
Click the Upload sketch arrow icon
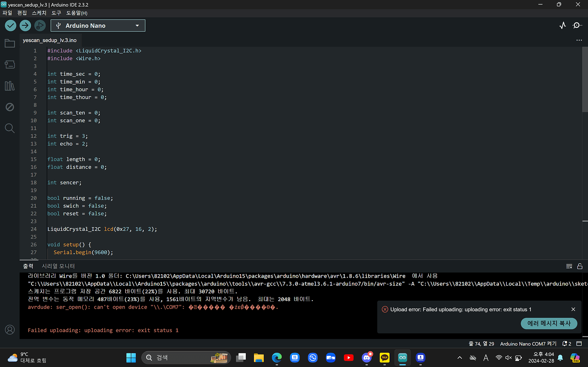coord(25,26)
